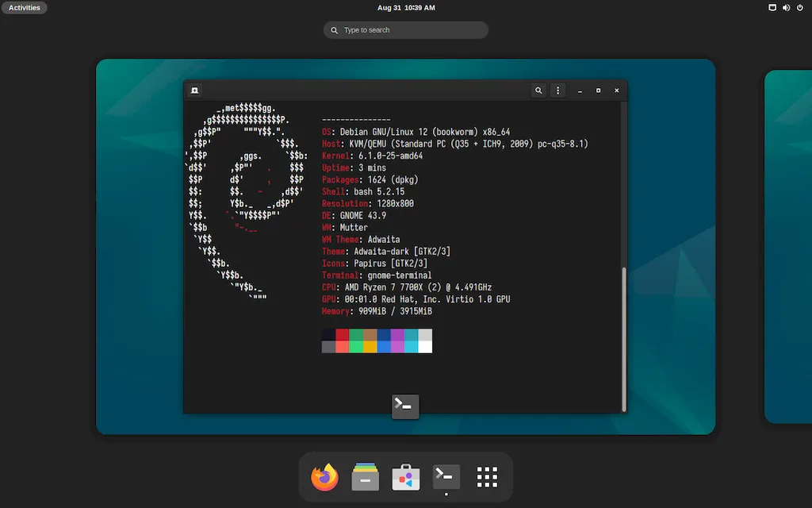Click the Uptime value '3 mins'
The width and height of the screenshot is (812, 508).
[x=372, y=168]
